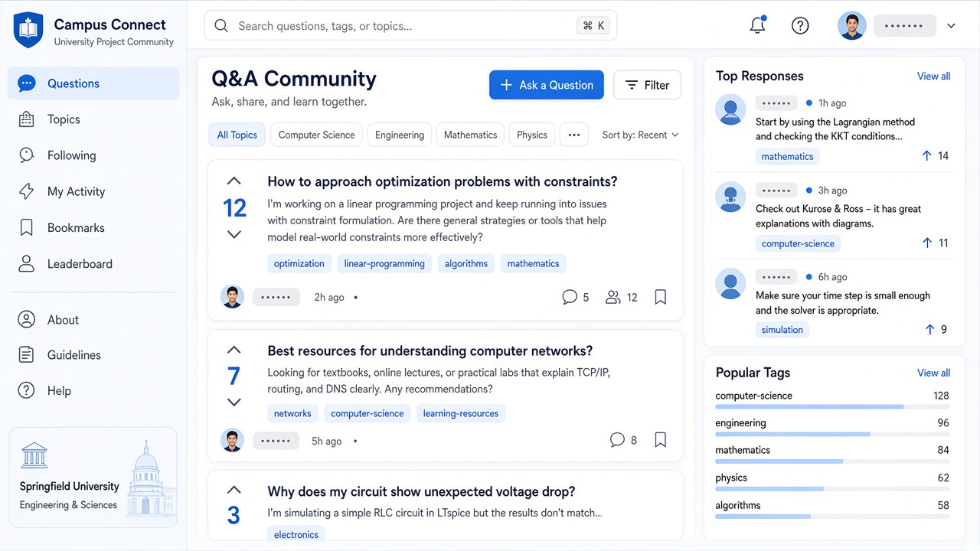Select the All Topics tab
The width and height of the screenshot is (980, 551).
pyautogui.click(x=237, y=135)
